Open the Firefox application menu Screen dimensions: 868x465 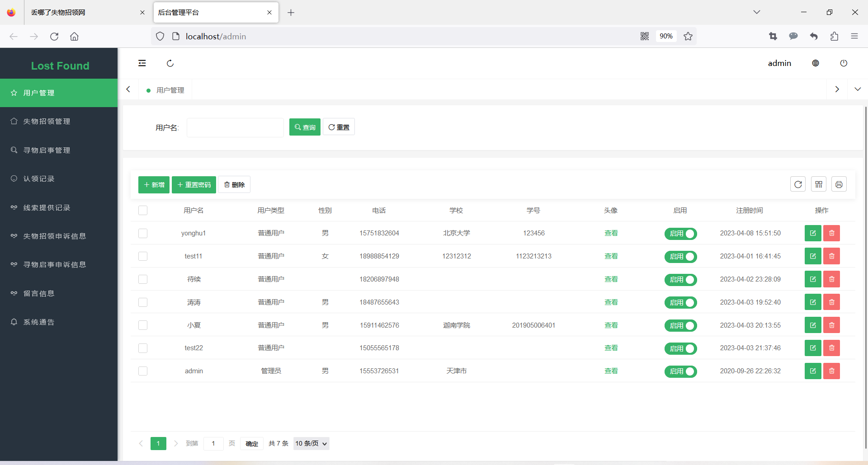(854, 36)
